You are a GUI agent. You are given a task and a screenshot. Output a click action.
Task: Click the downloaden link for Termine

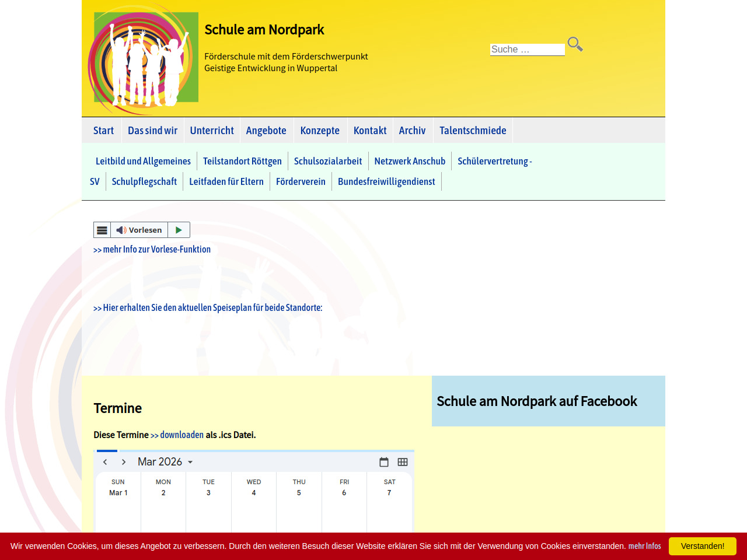[x=181, y=435]
